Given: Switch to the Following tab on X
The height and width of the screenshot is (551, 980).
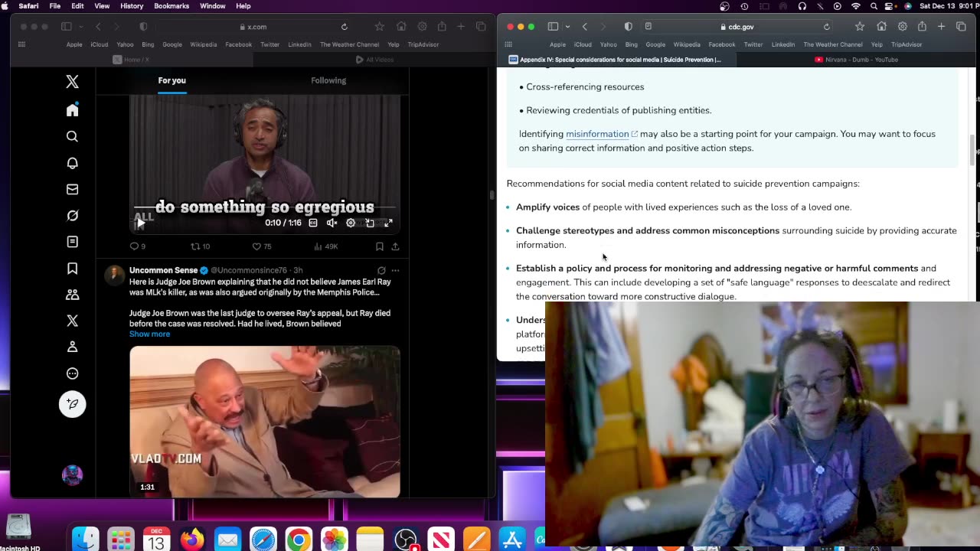Looking at the screenshot, I should (x=328, y=80).
